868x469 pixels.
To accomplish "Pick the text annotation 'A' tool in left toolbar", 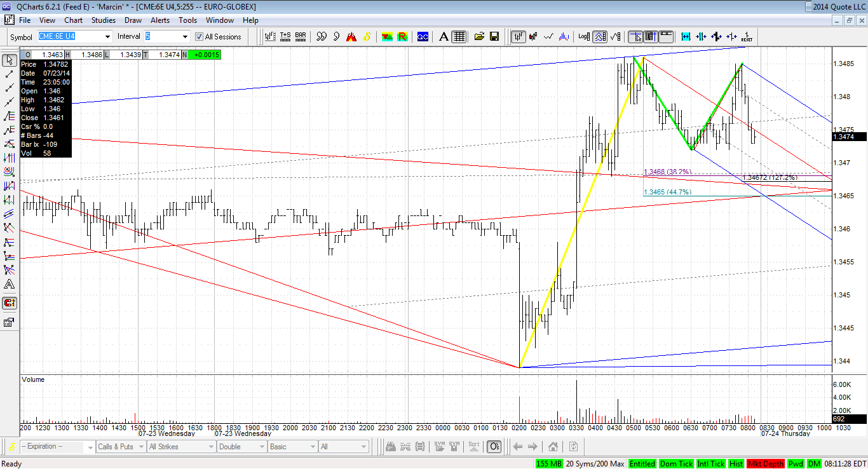I will pos(10,284).
